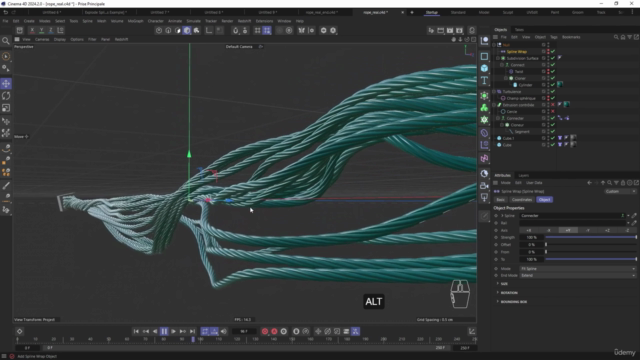This screenshot has width=640, height=360.
Task: Set Axis to +X
Action: pyautogui.click(x=529, y=231)
